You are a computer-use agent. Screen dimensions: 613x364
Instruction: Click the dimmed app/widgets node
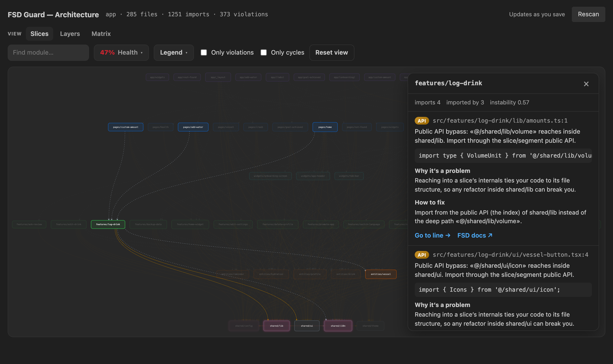pos(157,77)
